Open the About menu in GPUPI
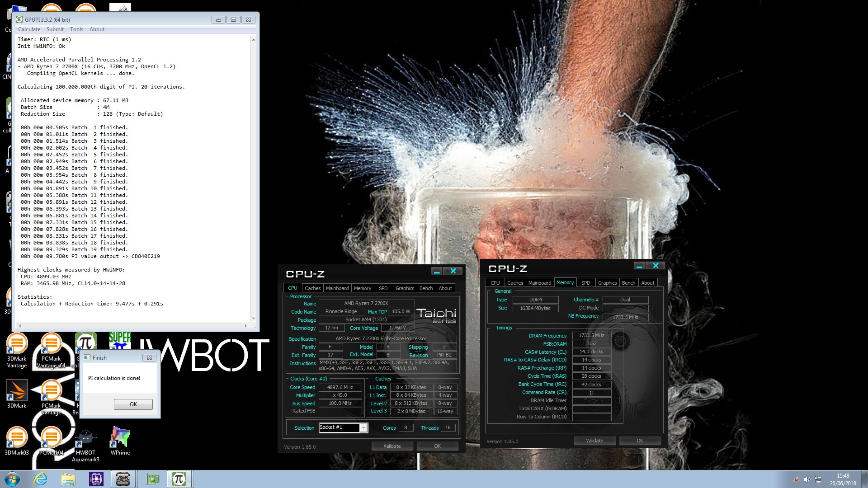 click(x=97, y=29)
